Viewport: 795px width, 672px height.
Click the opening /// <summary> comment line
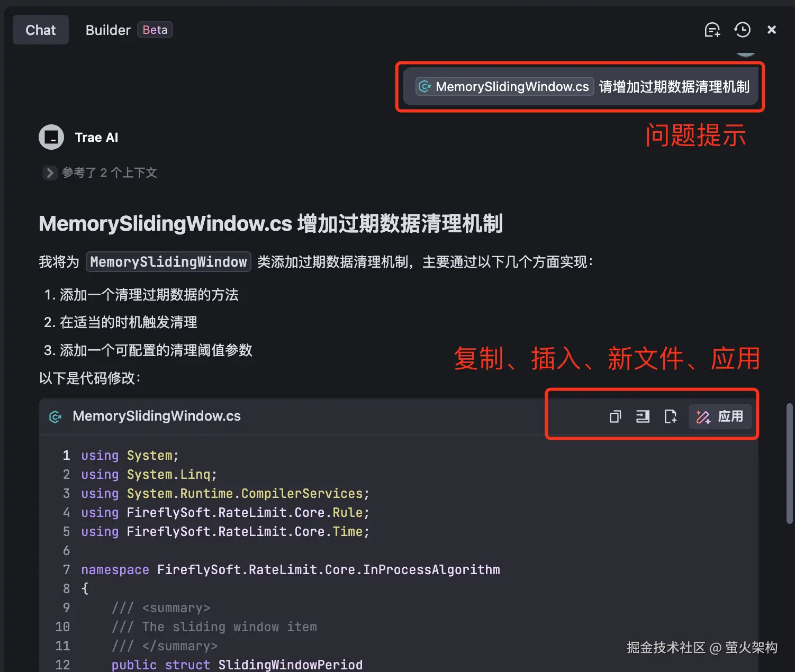pyautogui.click(x=161, y=608)
